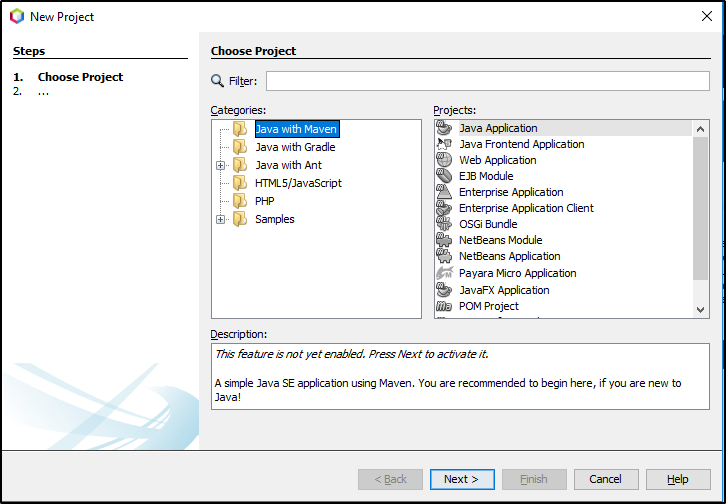Click the Java Application project icon

(444, 128)
